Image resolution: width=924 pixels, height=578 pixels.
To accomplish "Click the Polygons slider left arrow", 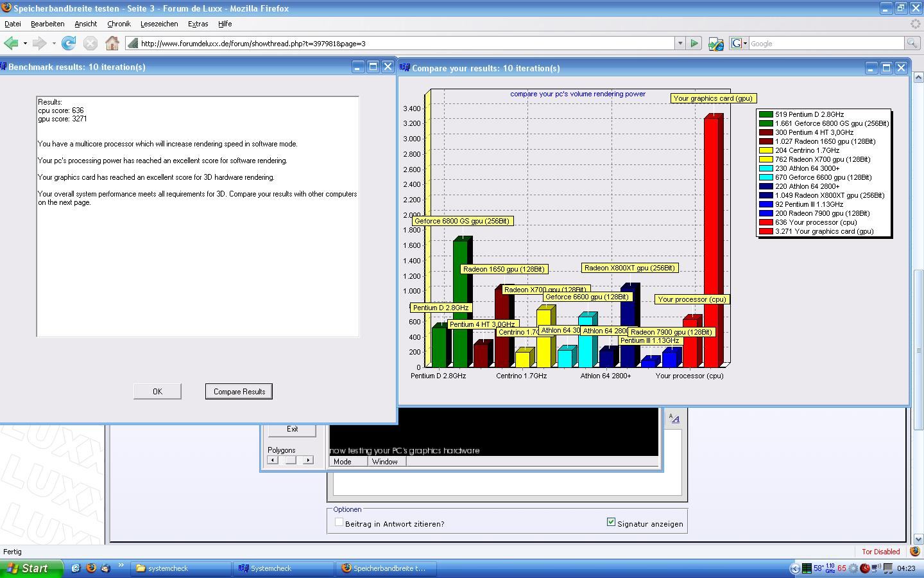I will click(x=273, y=460).
